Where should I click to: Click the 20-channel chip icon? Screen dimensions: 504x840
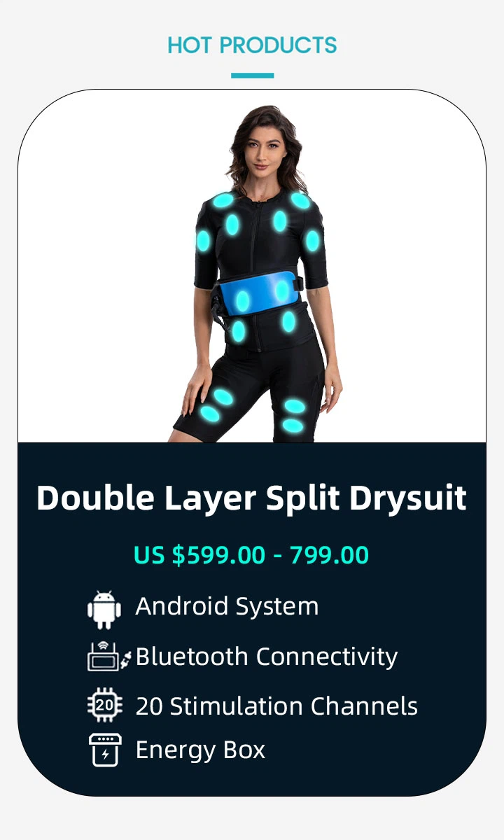click(104, 705)
